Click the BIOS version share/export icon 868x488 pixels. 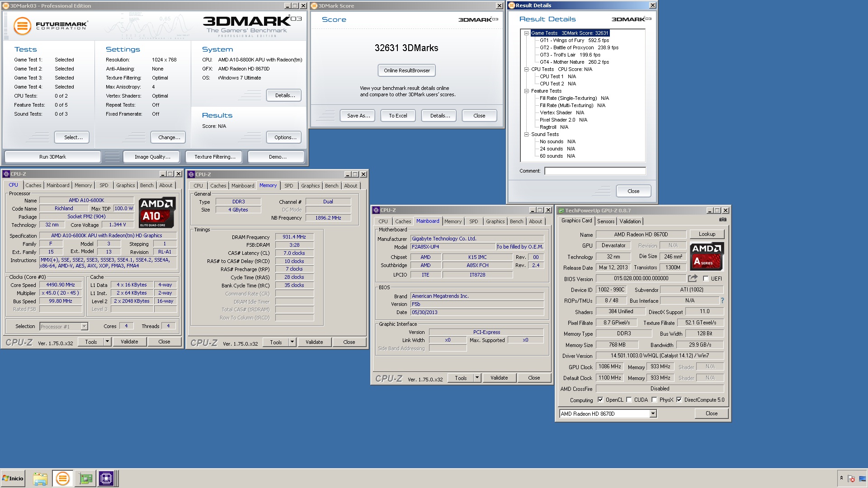[693, 278]
